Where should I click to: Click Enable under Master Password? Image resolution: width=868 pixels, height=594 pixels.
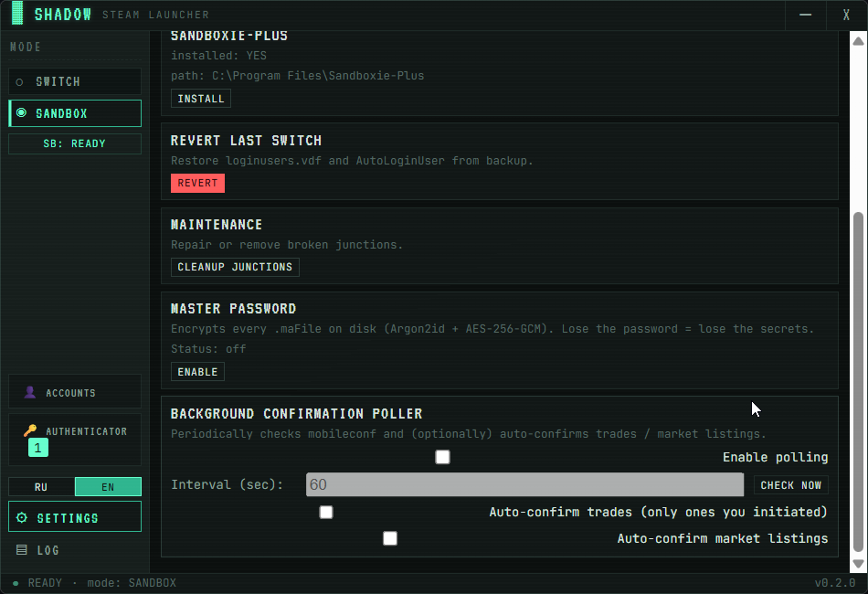pyautogui.click(x=197, y=371)
